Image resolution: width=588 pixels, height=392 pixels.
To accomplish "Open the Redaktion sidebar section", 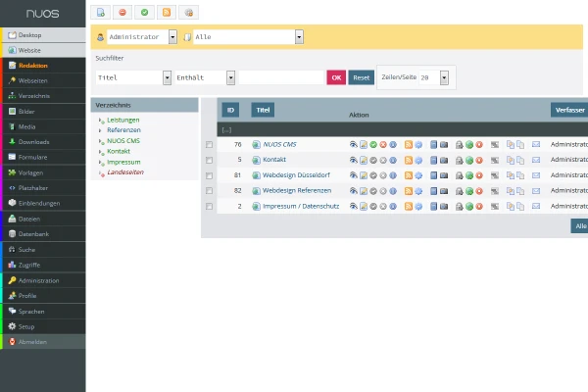I will click(44, 66).
